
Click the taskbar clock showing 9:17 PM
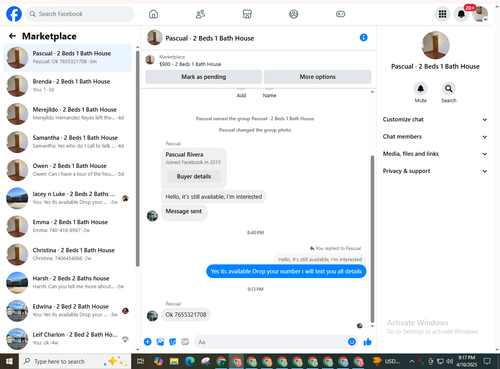[x=466, y=361]
